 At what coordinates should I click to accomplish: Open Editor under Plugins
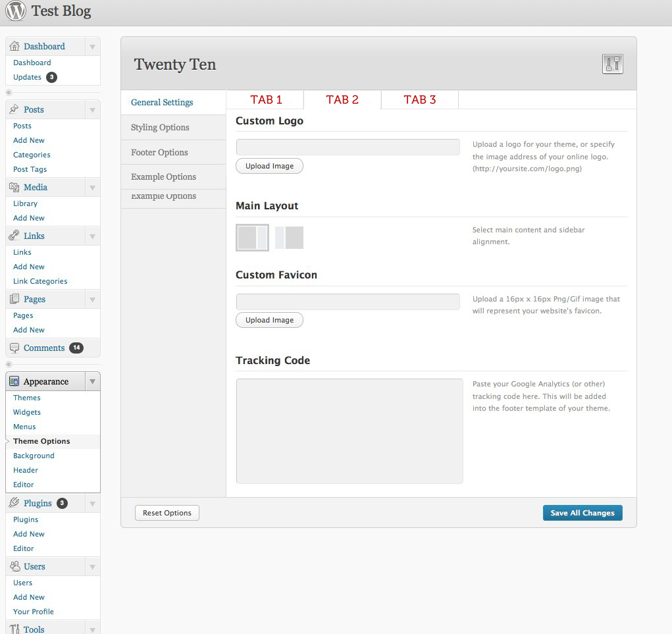(24, 548)
